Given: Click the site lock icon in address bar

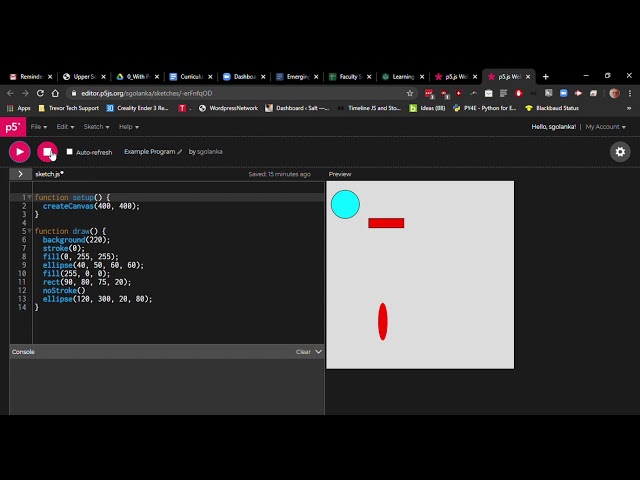Looking at the screenshot, I should (x=74, y=93).
